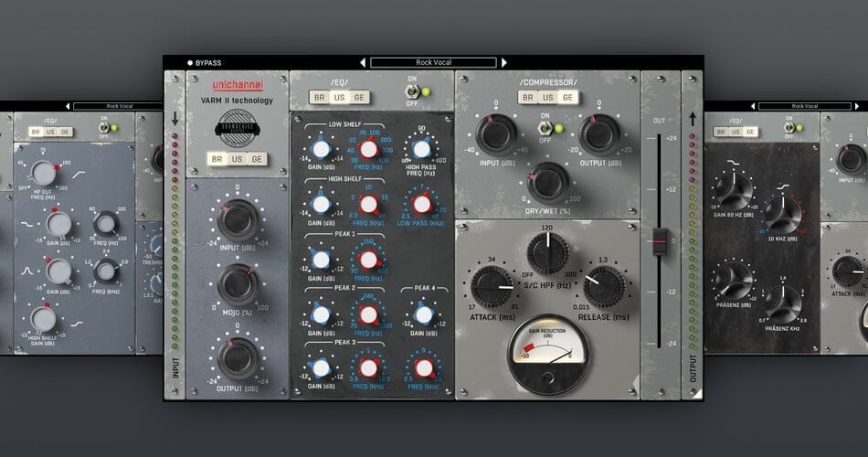
Task: Click the Peak 3 FREQ (kHz) red knob
Action: pyautogui.click(x=368, y=367)
